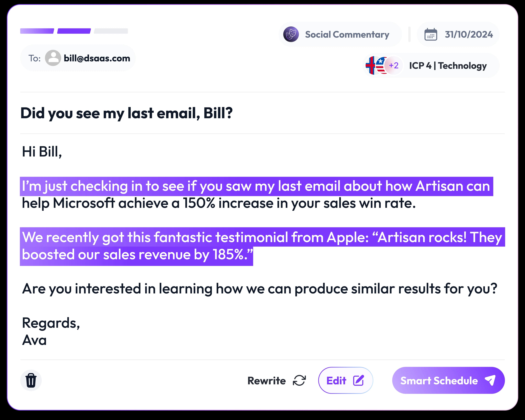Click the pencil edit icon

point(358,381)
